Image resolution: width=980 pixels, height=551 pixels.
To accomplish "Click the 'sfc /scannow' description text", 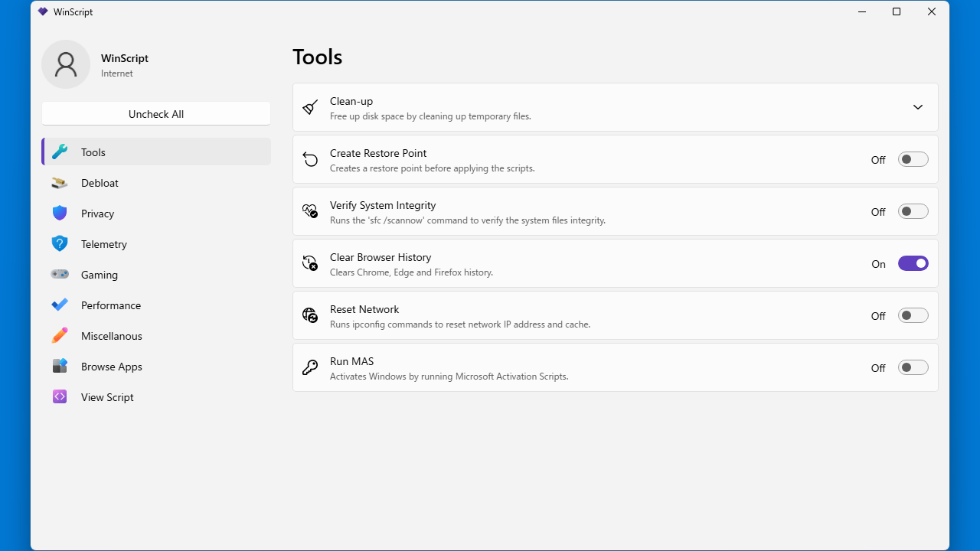I will (468, 220).
